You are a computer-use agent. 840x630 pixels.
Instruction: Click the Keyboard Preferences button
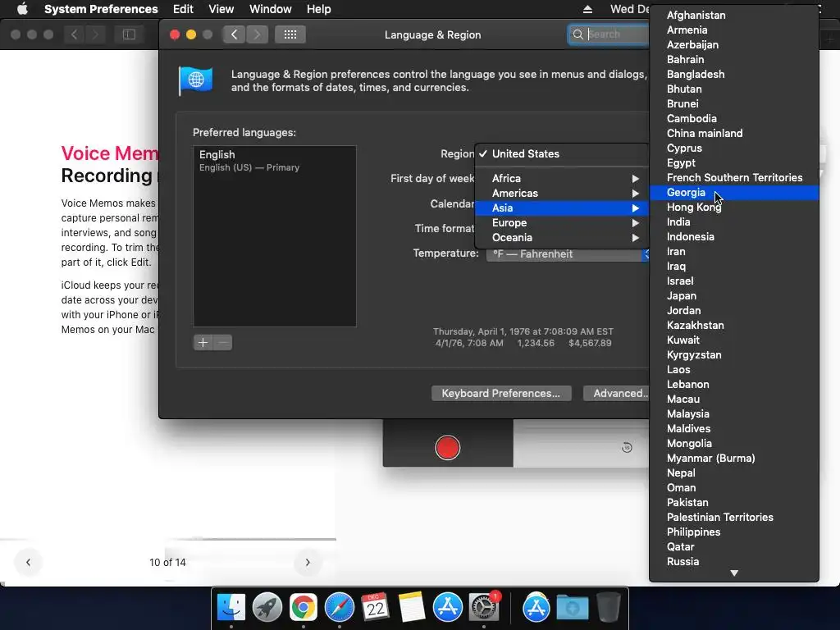pyautogui.click(x=501, y=393)
